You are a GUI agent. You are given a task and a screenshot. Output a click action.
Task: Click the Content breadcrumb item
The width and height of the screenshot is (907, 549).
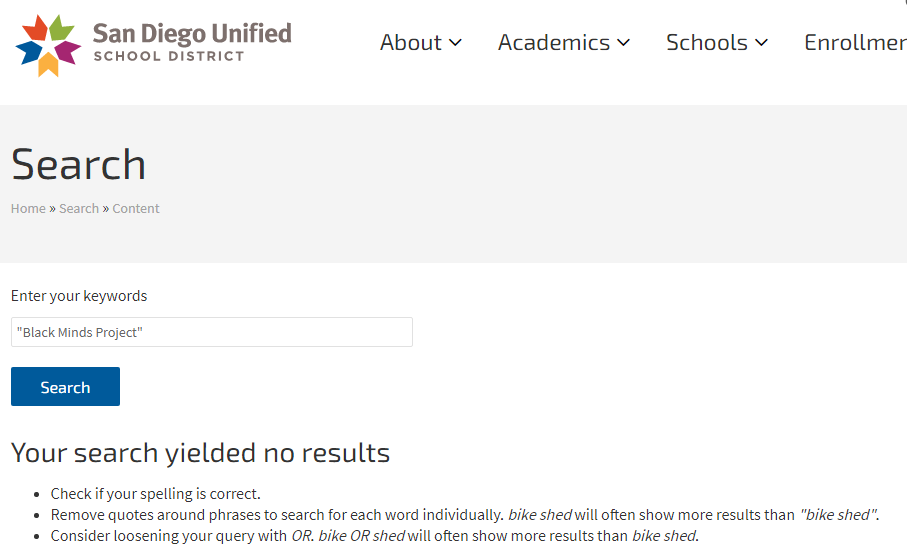pos(136,209)
